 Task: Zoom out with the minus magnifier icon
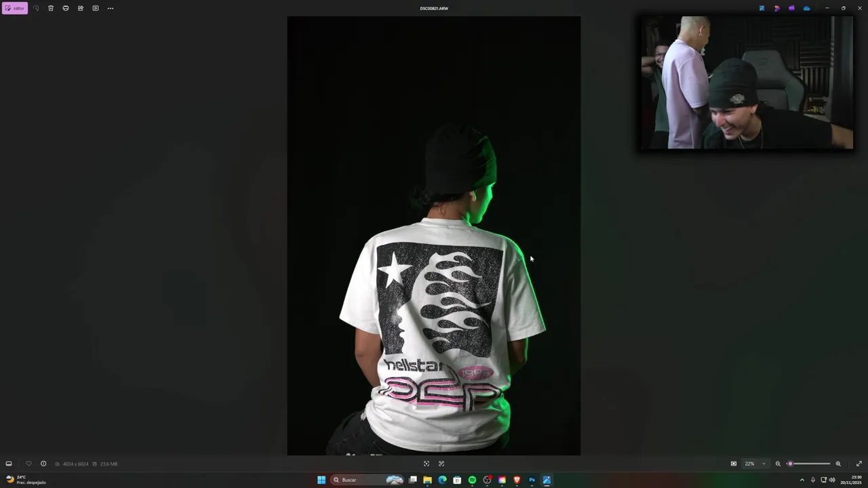tap(778, 464)
